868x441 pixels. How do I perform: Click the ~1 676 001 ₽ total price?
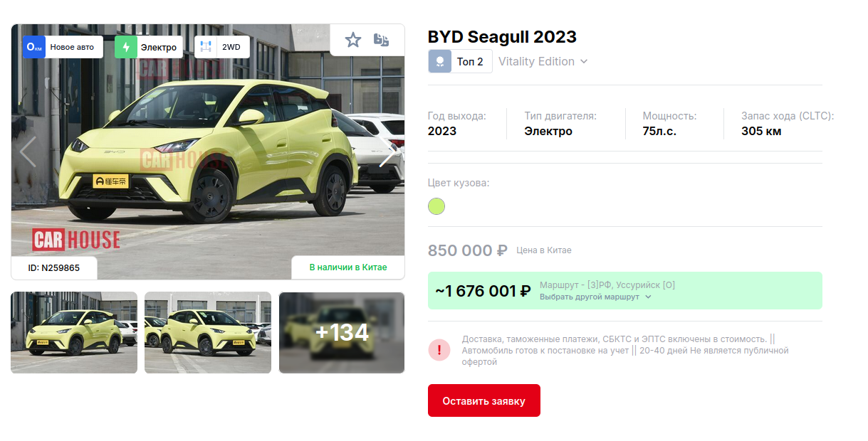point(483,291)
